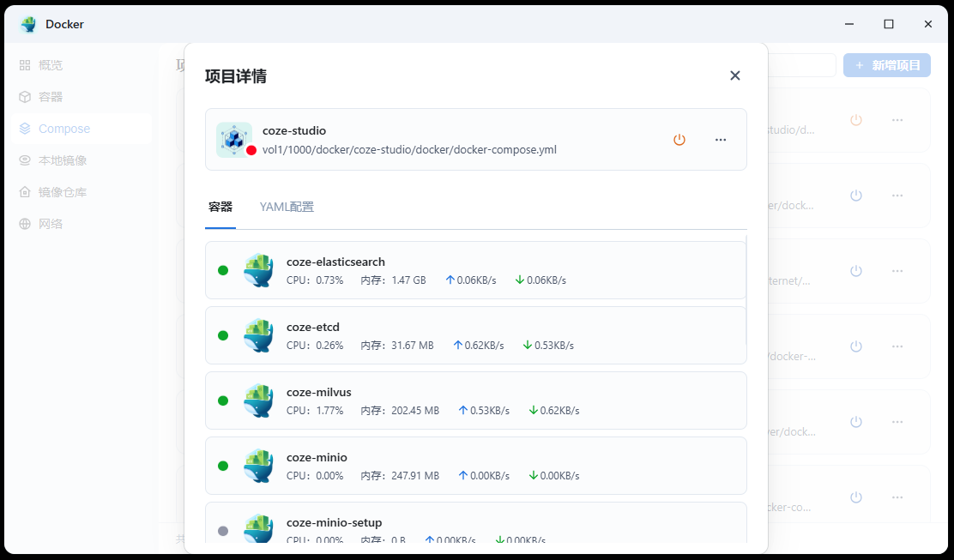Click the coze-studio project thumbnail in the dialog

(233, 139)
